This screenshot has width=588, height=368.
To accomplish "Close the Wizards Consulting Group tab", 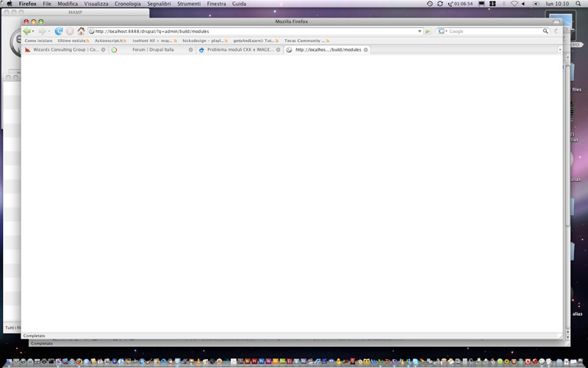I will (103, 49).
